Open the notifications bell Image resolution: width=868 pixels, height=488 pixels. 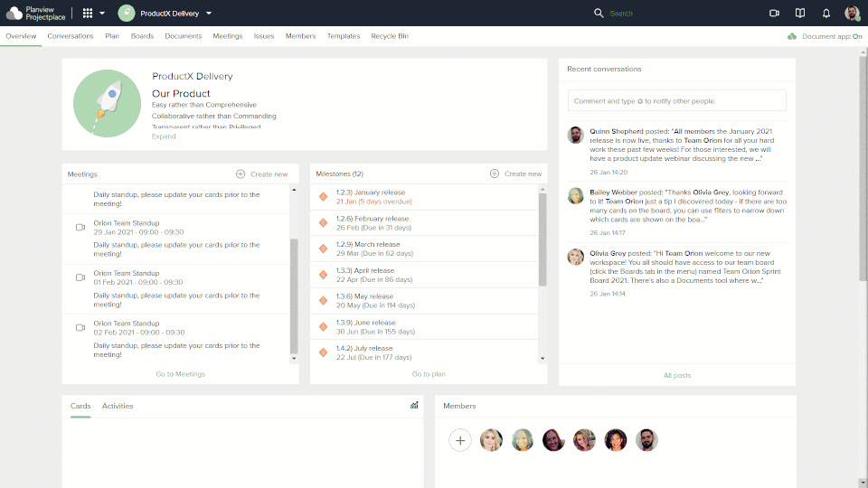coord(826,14)
